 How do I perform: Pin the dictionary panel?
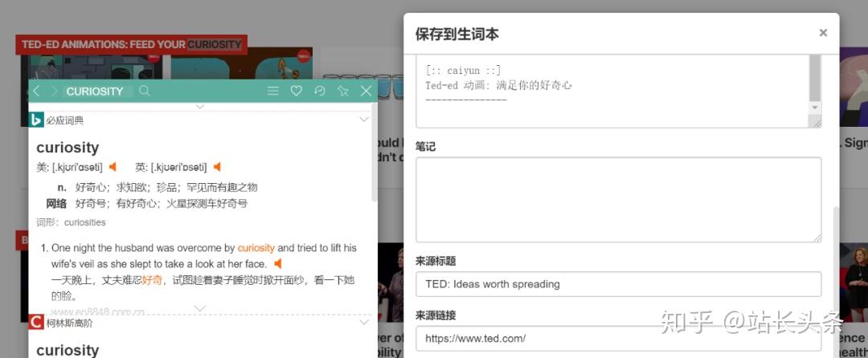(x=342, y=92)
